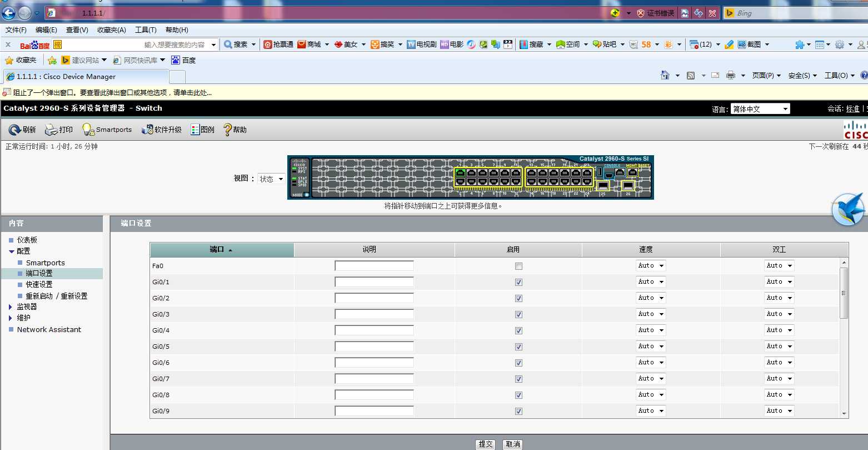
Task: Click the blocked popup notification bar
Action: 434,92
